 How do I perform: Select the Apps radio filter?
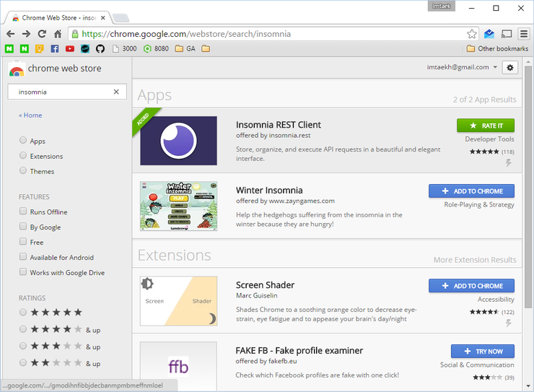(23, 140)
